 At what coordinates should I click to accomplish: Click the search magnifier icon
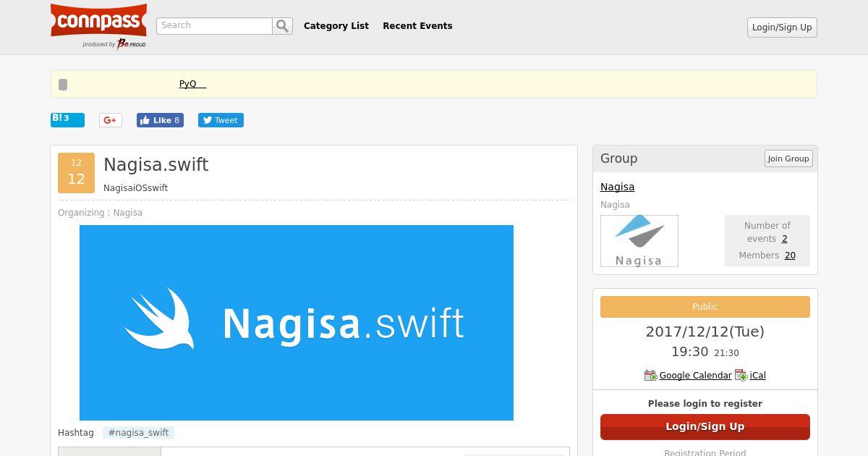tap(282, 26)
